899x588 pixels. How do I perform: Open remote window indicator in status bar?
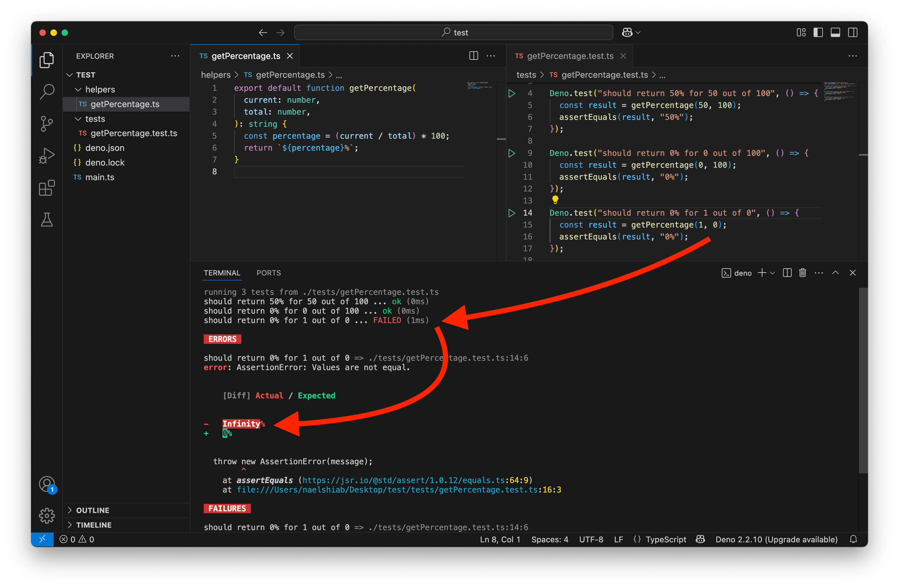pyautogui.click(x=42, y=539)
